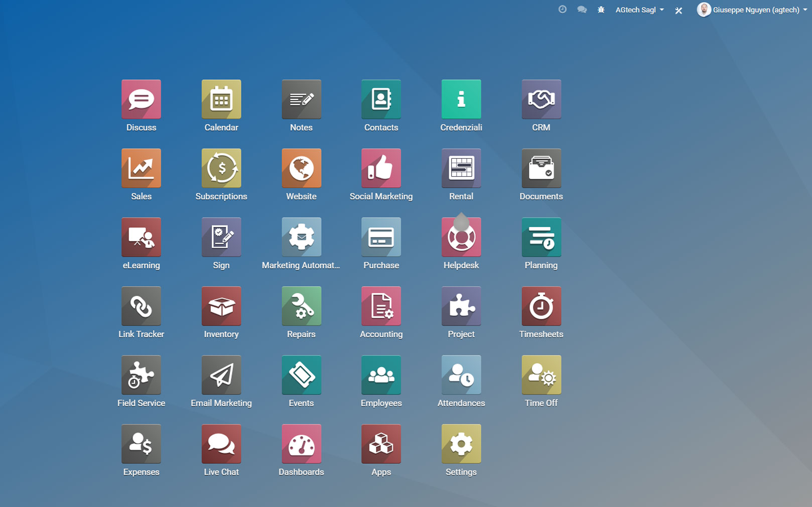This screenshot has width=812, height=507.
Task: Open the Notes app
Action: [301, 99]
